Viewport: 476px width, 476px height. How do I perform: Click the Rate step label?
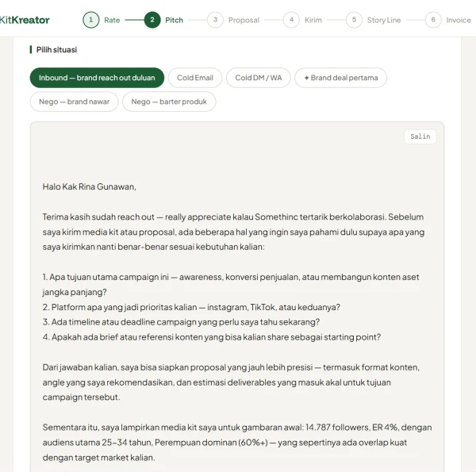coord(112,21)
